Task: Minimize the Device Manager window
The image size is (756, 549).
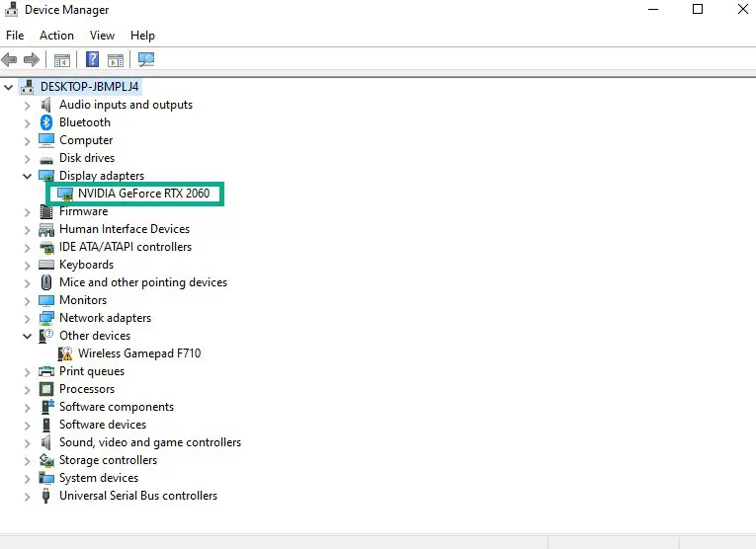Action: pos(653,9)
